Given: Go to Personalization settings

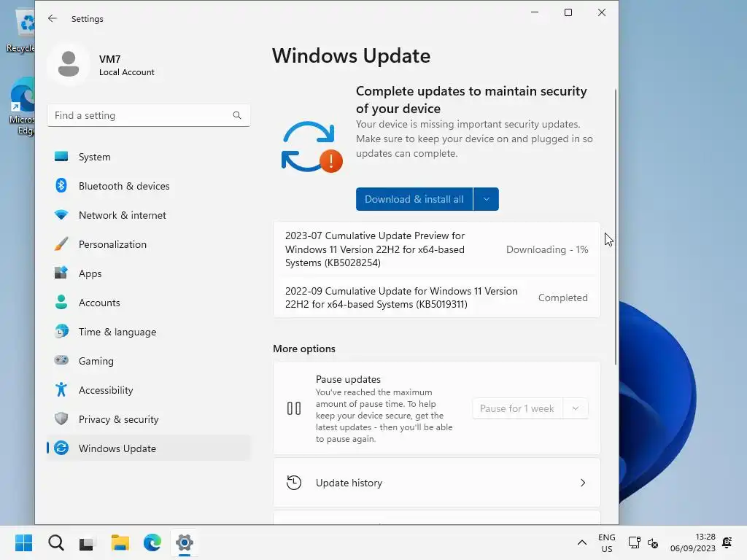Looking at the screenshot, I should (149, 244).
